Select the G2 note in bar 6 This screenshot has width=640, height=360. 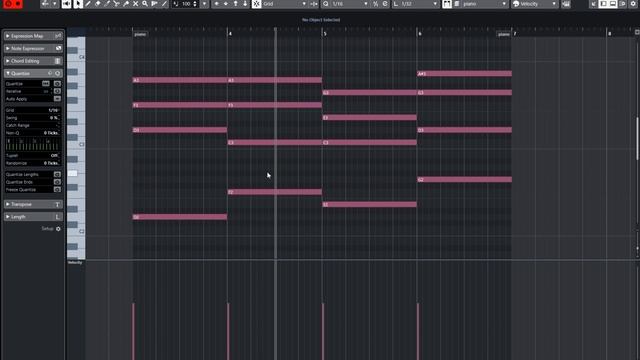pyautogui.click(x=464, y=180)
